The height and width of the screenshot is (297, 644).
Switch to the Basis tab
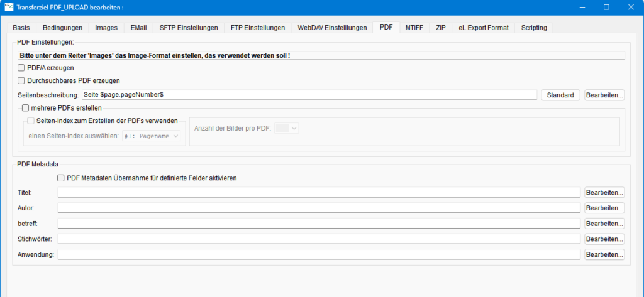coord(21,28)
